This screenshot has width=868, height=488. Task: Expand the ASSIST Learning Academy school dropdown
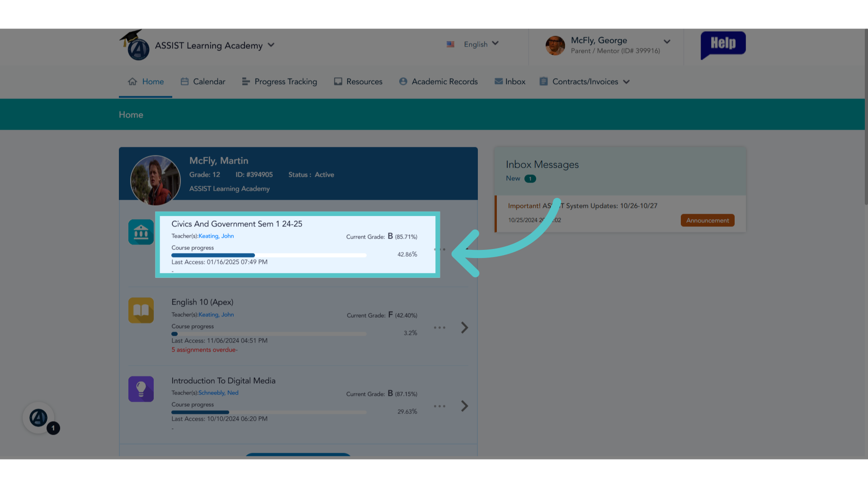click(271, 45)
